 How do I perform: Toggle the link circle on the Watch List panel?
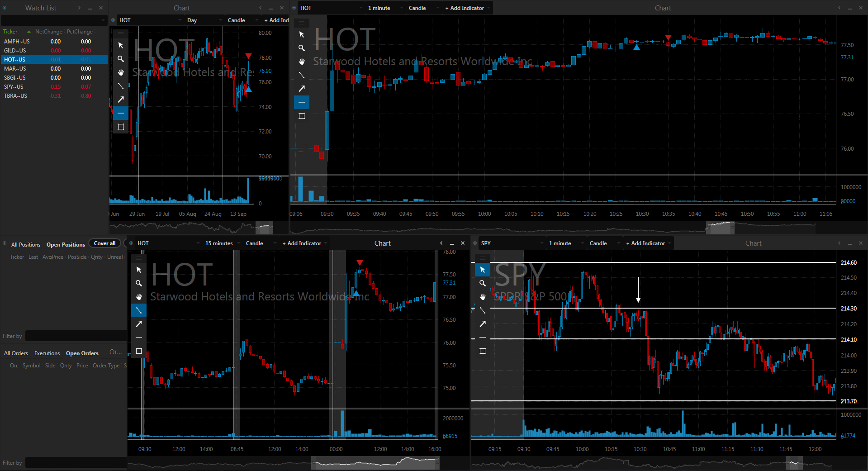[x=5, y=8]
